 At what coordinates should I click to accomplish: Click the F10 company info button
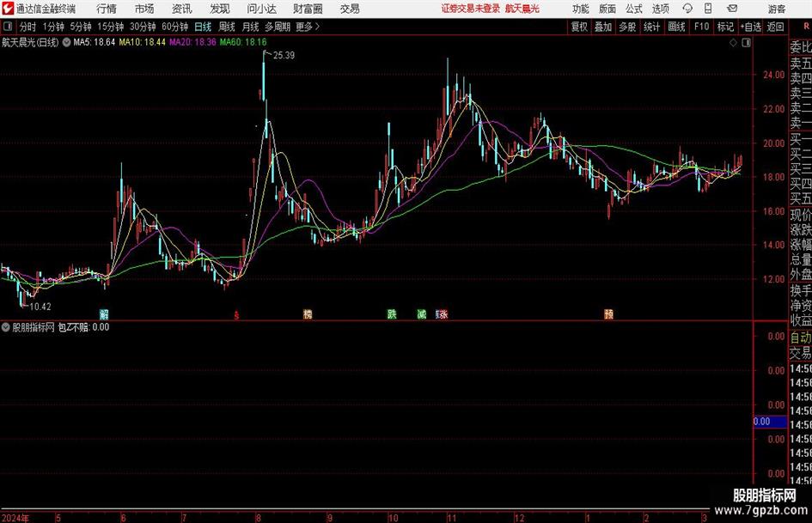(701, 27)
